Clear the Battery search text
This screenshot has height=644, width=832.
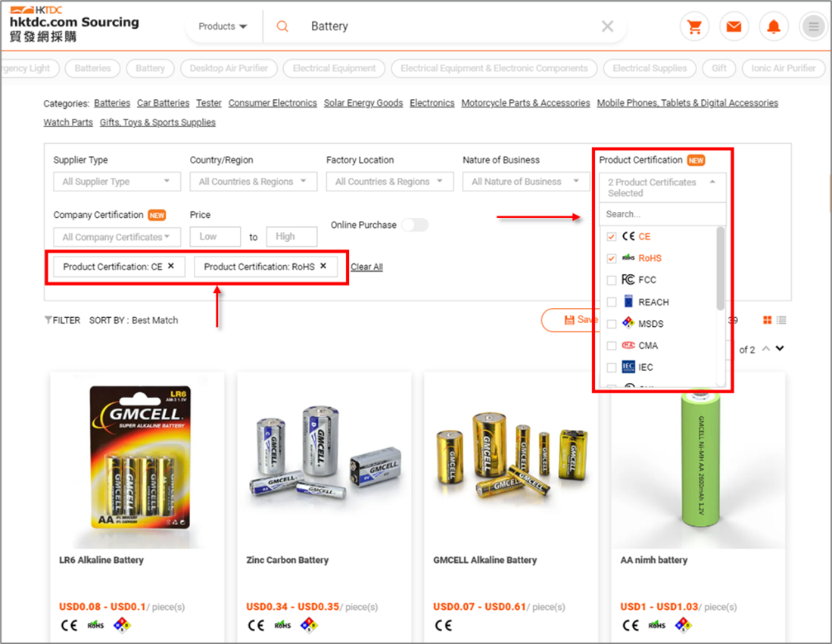point(608,26)
